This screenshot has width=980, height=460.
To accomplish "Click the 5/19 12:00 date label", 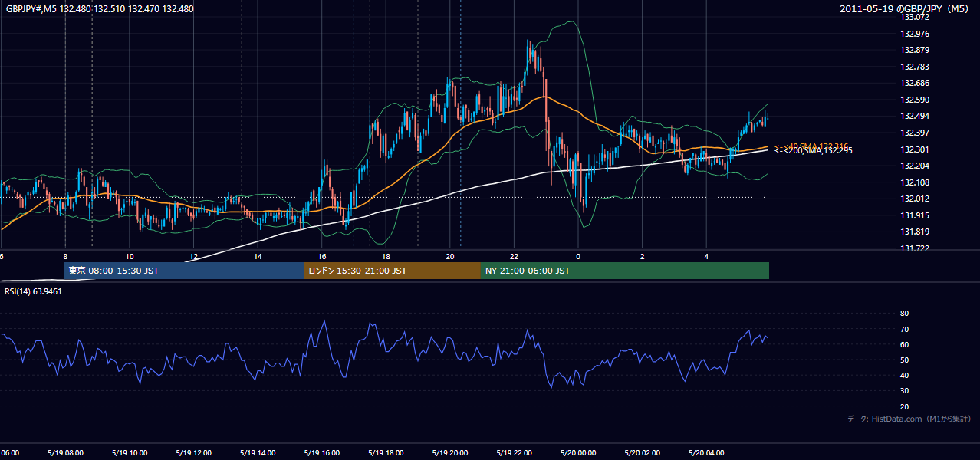I will [193, 453].
